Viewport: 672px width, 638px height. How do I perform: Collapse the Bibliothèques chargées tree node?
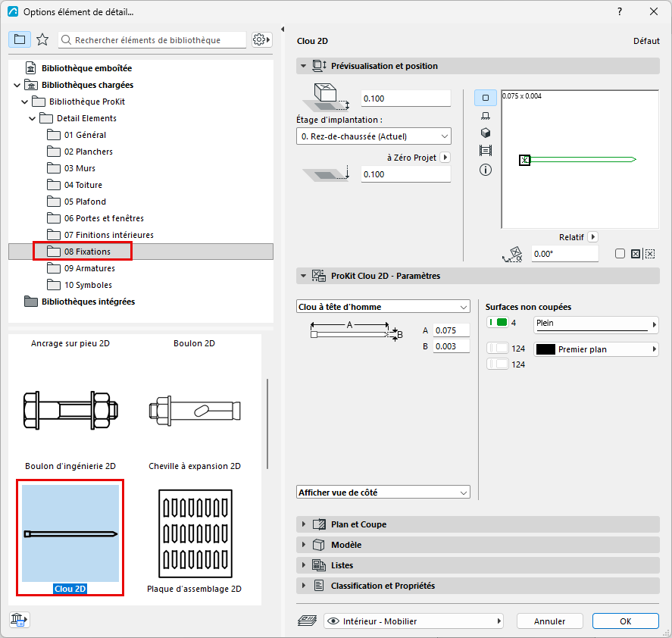(17, 85)
